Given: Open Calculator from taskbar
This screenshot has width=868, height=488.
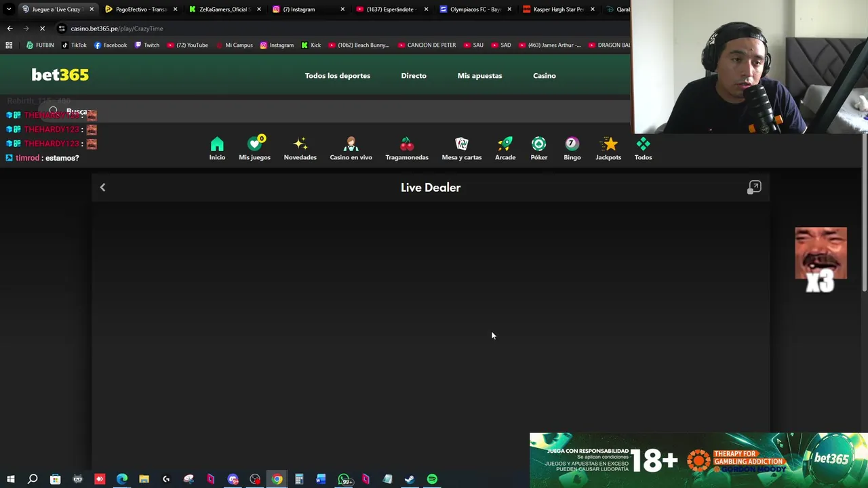Looking at the screenshot, I should [299, 480].
